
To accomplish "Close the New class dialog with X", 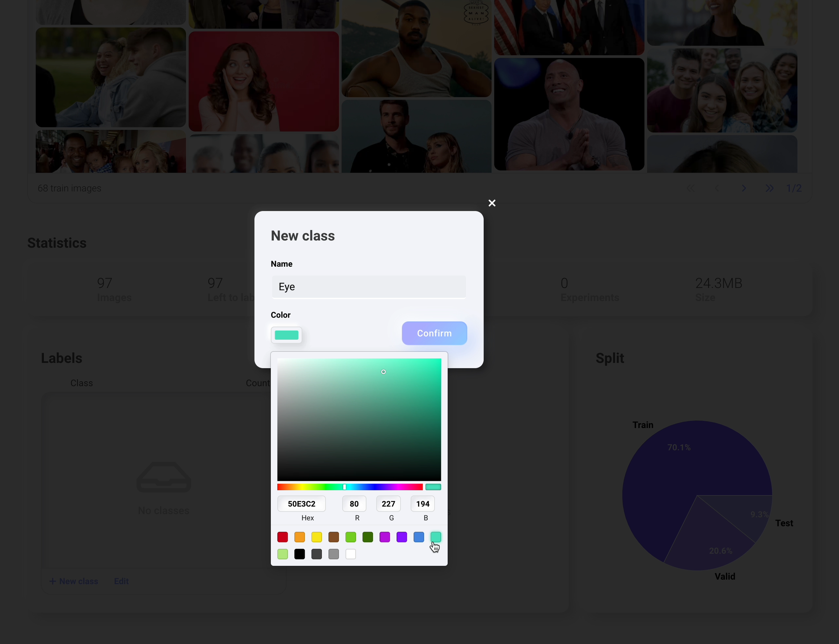I will click(x=492, y=203).
